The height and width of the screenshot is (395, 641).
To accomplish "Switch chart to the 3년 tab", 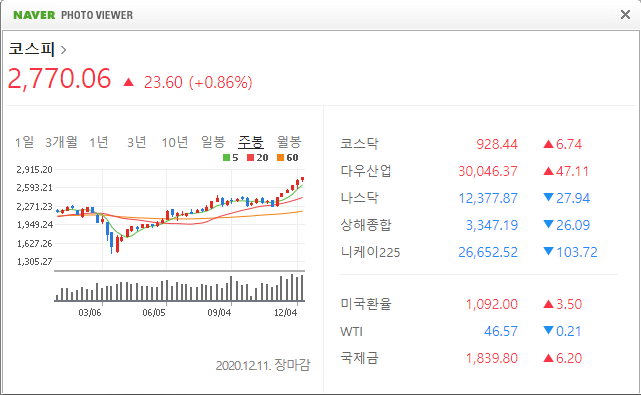I will [x=136, y=142].
